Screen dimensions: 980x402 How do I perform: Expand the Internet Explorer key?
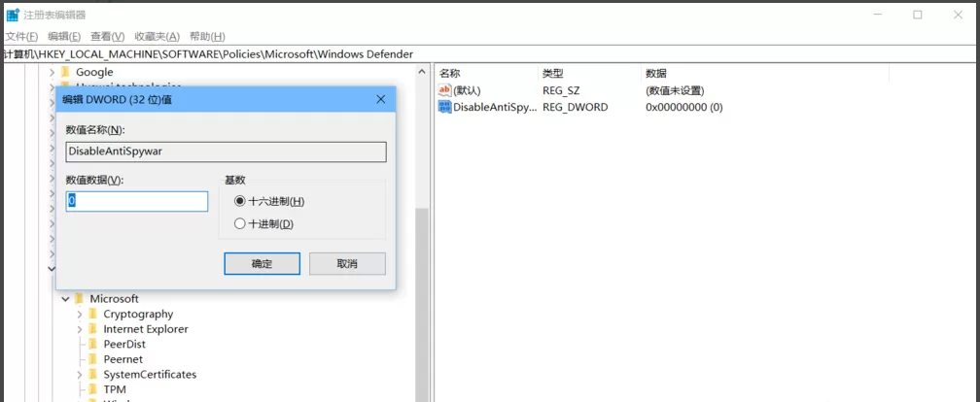pyautogui.click(x=80, y=329)
